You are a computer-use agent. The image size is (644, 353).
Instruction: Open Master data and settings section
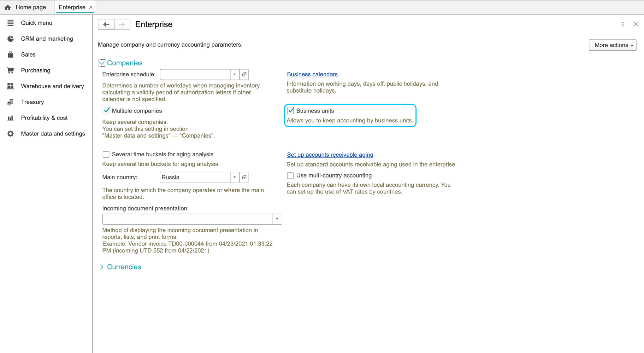click(53, 134)
